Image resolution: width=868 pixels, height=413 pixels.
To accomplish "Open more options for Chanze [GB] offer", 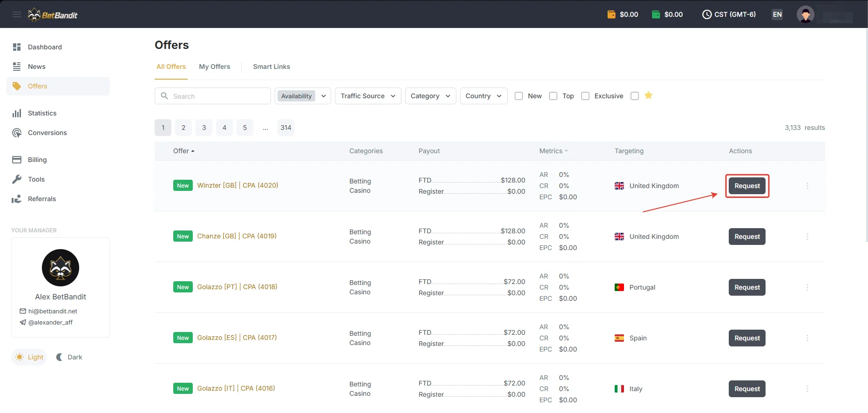I will pos(807,237).
